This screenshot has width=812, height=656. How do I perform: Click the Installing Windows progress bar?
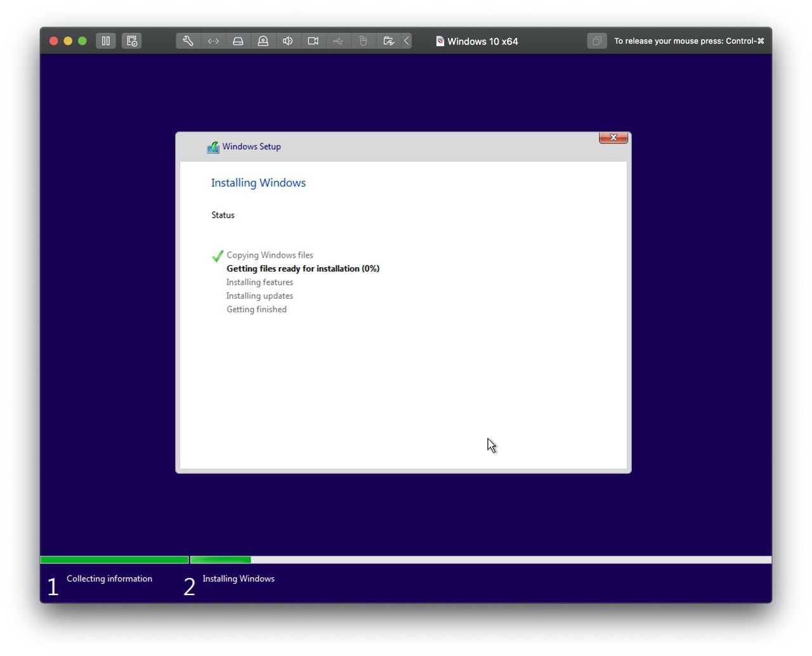pos(481,560)
